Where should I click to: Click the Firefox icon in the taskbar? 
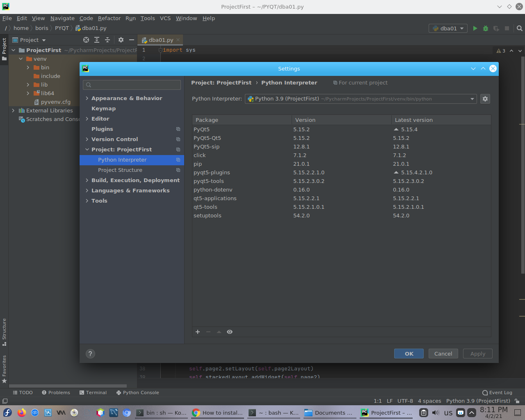pyautogui.click(x=22, y=413)
